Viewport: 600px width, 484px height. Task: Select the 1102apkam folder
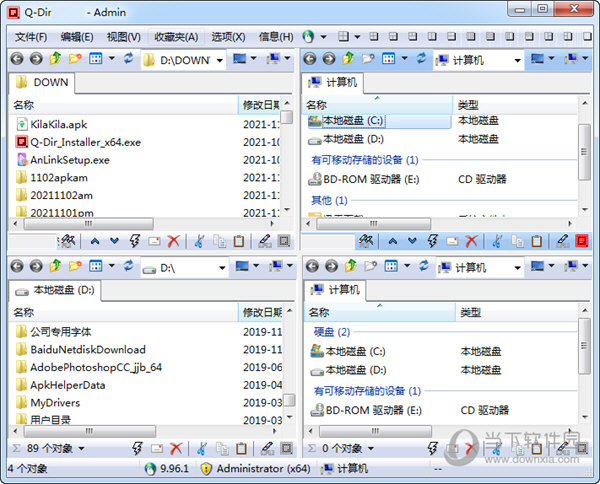pyautogui.click(x=52, y=178)
